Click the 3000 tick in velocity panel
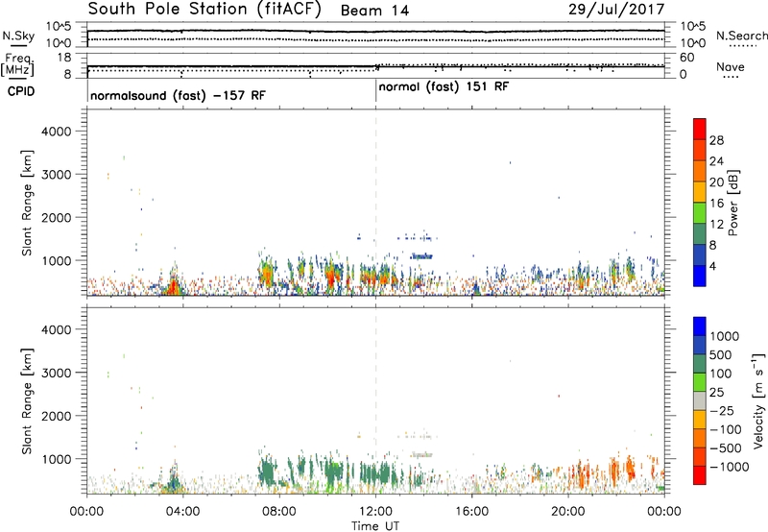Viewport: 768px width, 532px height. (x=56, y=373)
